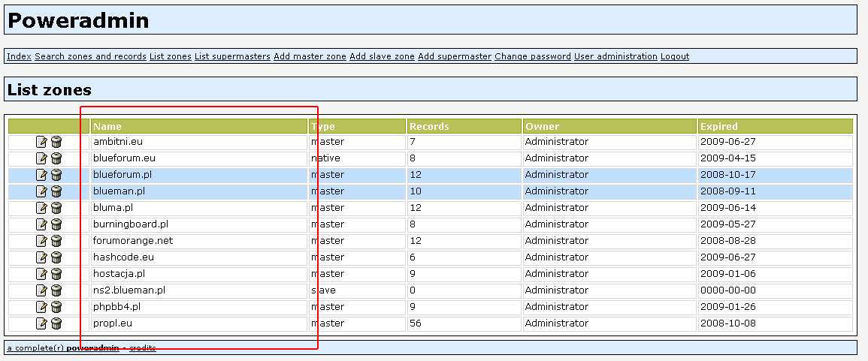The width and height of the screenshot is (868, 361).
Task: Click the 56 records cell
Action: pos(464,323)
